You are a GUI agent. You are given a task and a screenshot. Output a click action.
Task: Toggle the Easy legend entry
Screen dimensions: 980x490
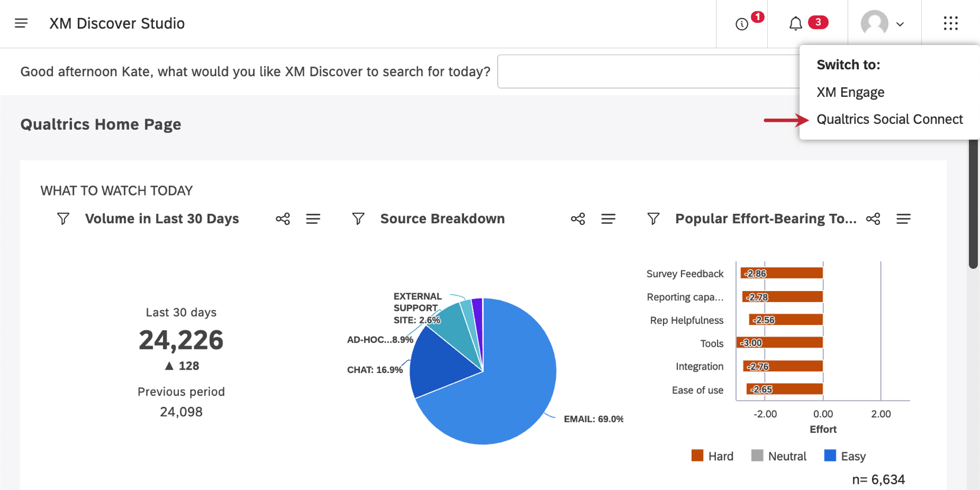(845, 456)
